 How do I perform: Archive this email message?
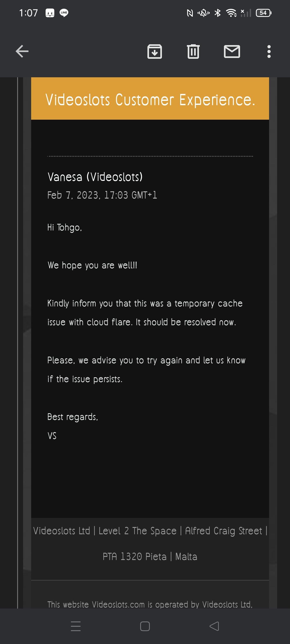pos(155,51)
